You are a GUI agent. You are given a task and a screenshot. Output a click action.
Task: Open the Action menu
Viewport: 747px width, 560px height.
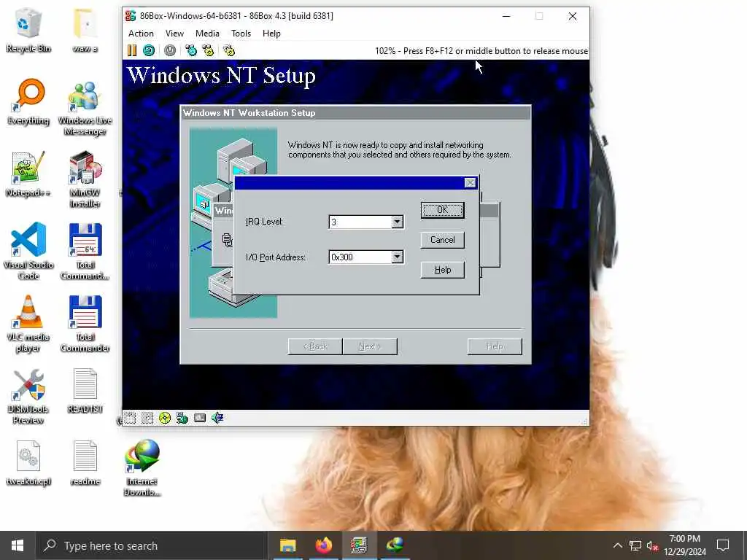pos(141,34)
